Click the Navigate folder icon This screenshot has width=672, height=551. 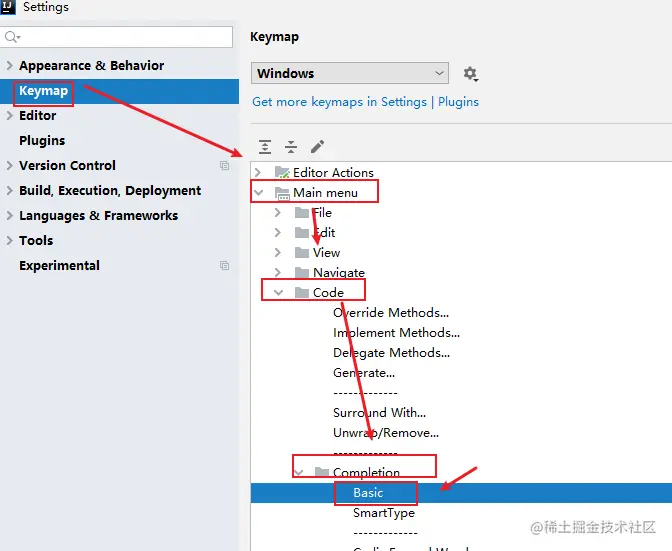click(302, 273)
